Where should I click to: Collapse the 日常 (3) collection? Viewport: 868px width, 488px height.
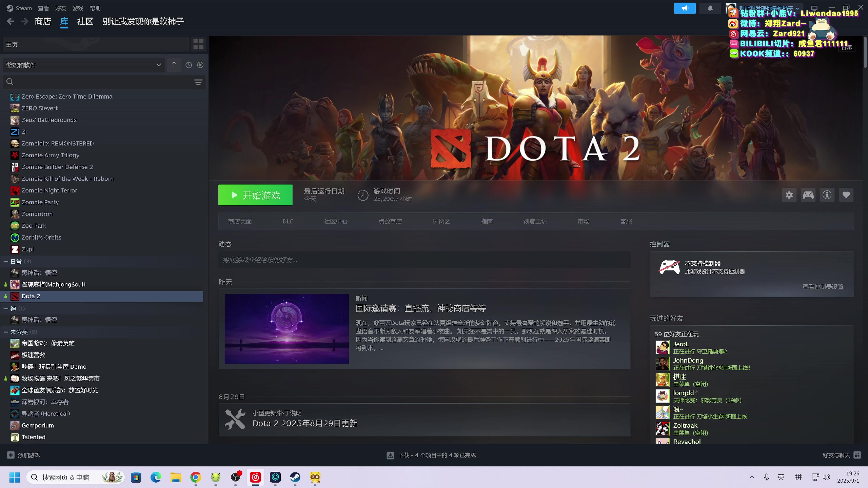(x=6, y=261)
